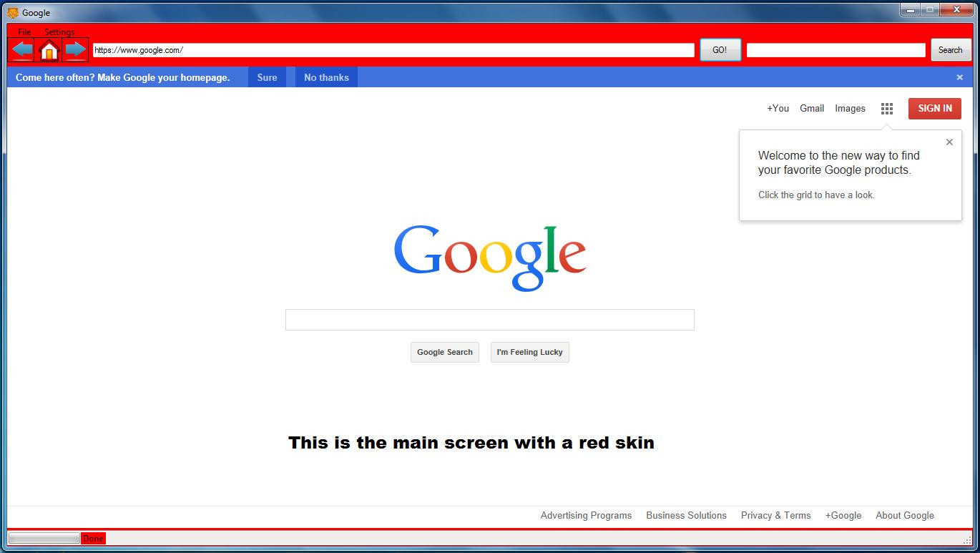The image size is (980, 553).
Task: Go back using the left arrow icon
Action: 21,50
